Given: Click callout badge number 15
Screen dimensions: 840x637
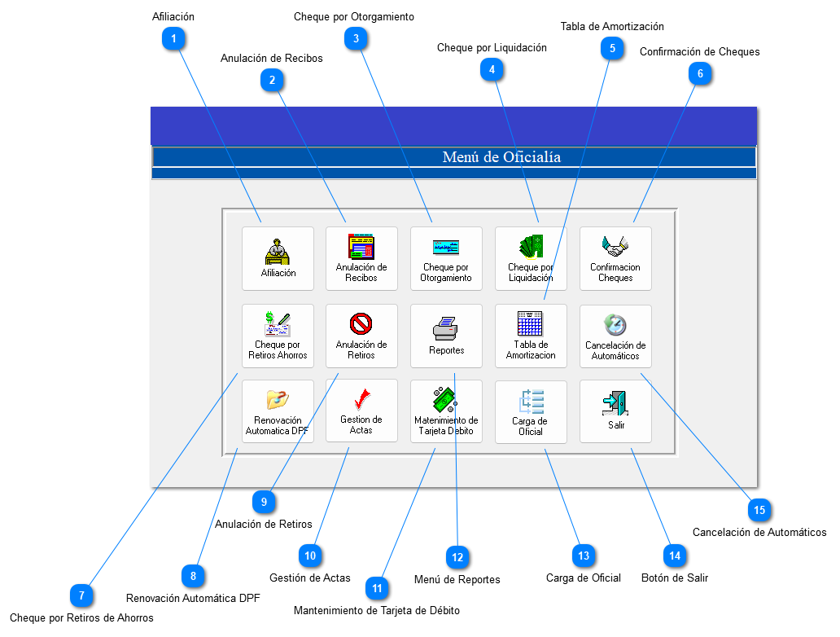Looking at the screenshot, I should (x=759, y=510).
